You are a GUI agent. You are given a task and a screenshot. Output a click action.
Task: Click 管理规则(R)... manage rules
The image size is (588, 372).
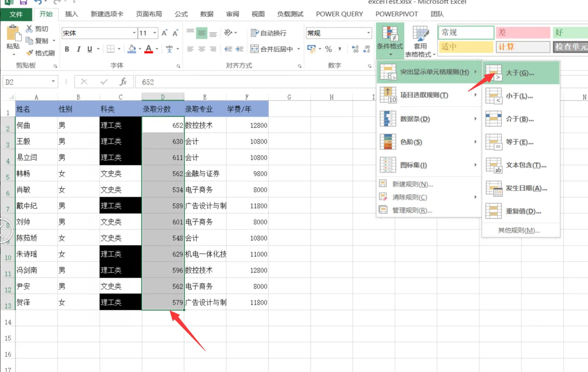429,210
